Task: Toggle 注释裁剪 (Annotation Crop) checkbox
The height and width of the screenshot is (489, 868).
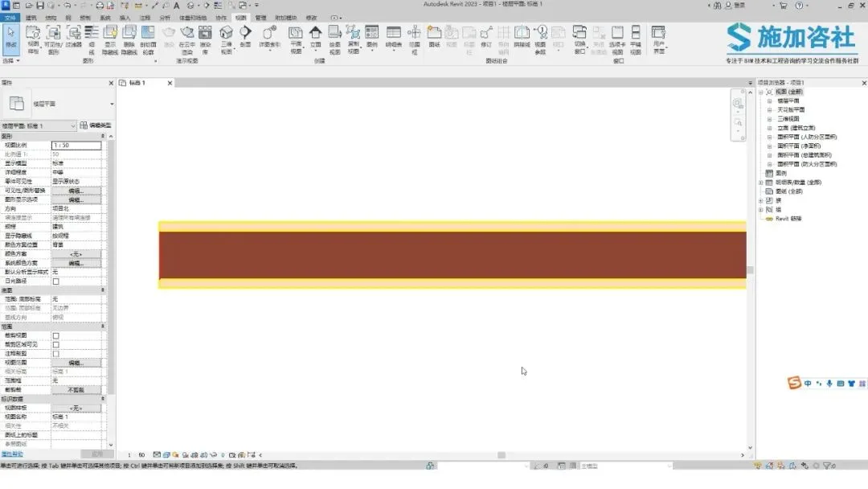Action: tap(56, 354)
